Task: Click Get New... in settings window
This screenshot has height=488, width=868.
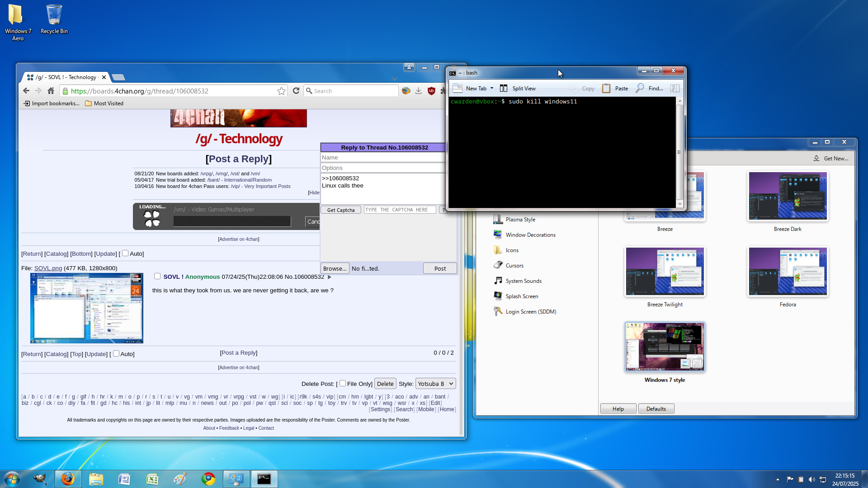Action: tap(831, 159)
